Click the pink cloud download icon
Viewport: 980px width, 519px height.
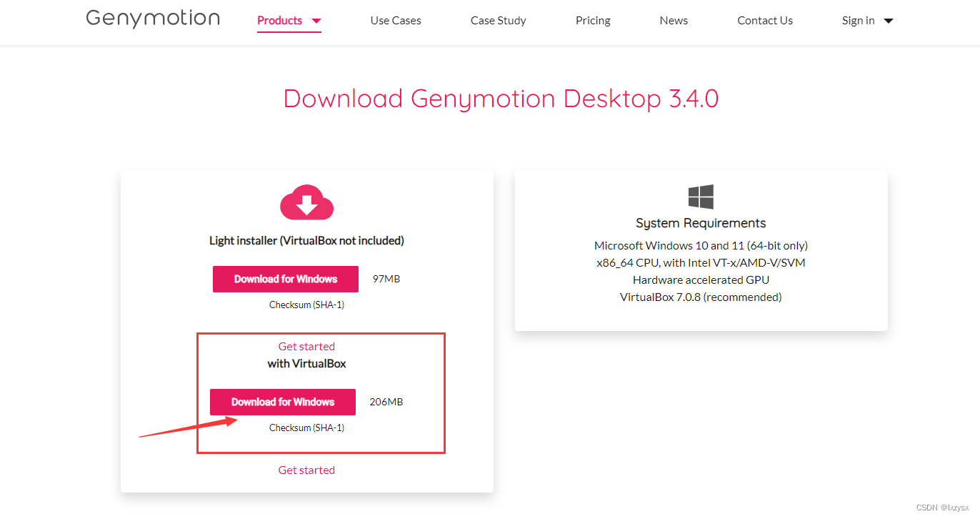click(307, 202)
